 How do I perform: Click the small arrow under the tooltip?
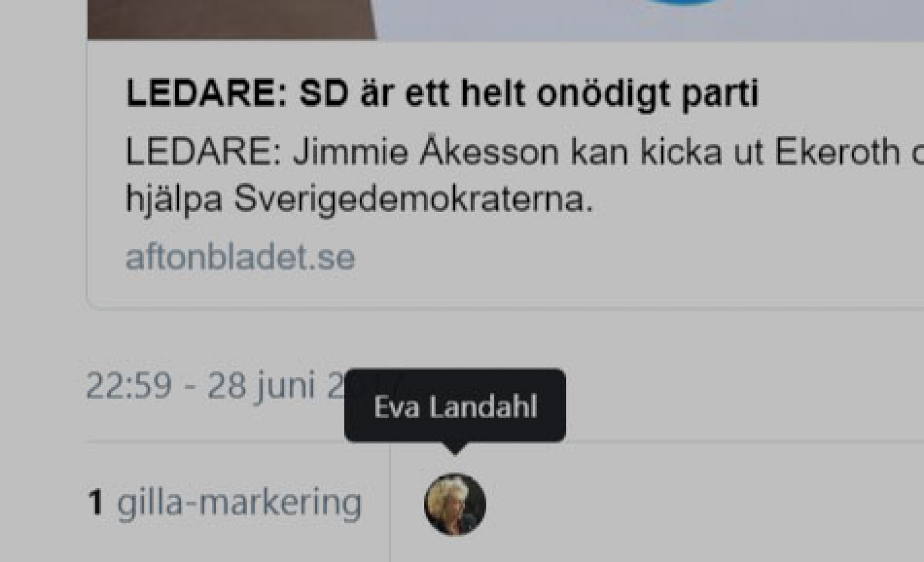click(454, 448)
